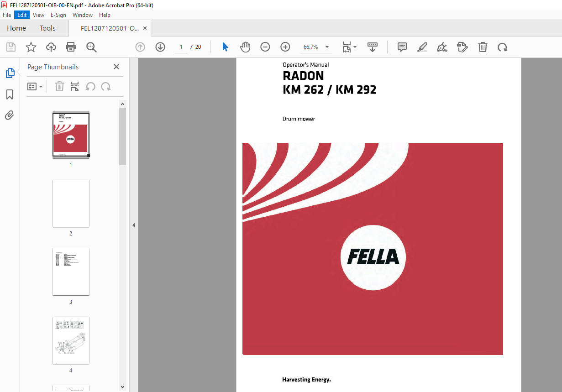Click the upload to cloud icon
Viewport: 562px width, 392px height.
51,47
